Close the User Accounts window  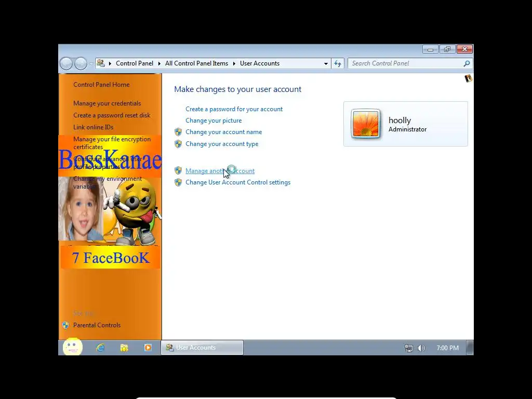coord(464,49)
